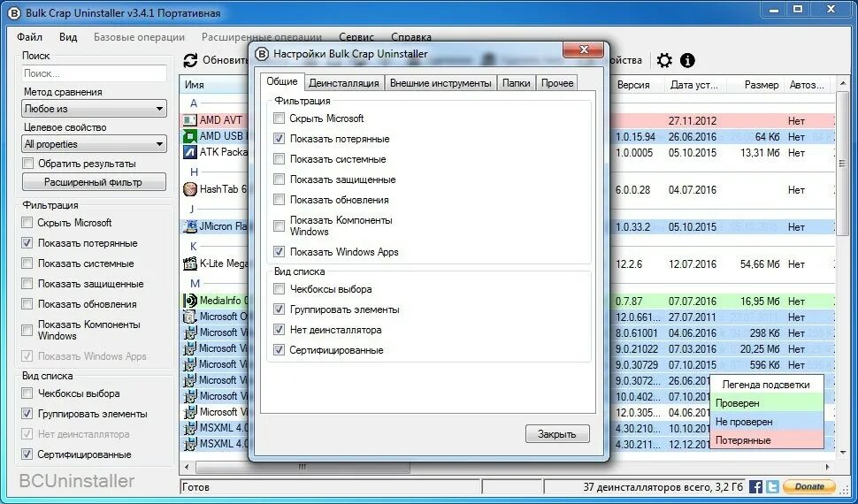Open the 'Сервис' menu
This screenshot has width=858, height=504.
click(356, 37)
